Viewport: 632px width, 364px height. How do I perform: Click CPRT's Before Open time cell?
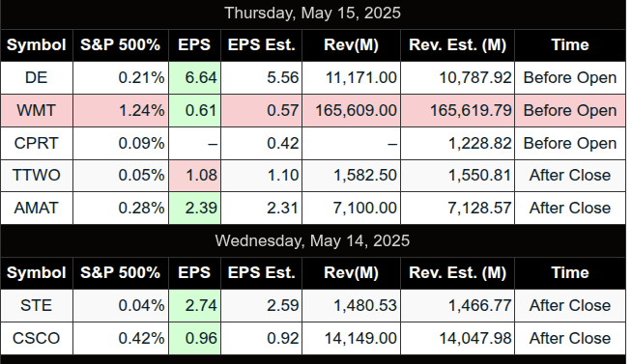(570, 143)
